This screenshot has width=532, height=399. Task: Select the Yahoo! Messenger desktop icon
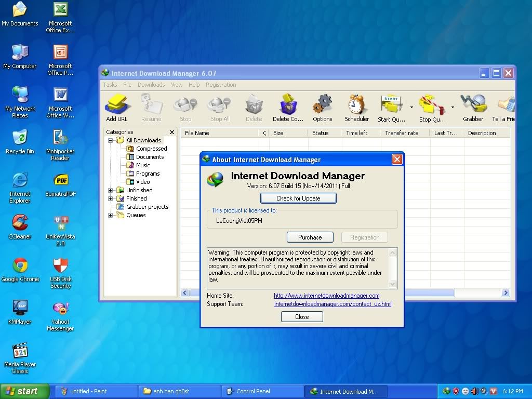pos(60,315)
